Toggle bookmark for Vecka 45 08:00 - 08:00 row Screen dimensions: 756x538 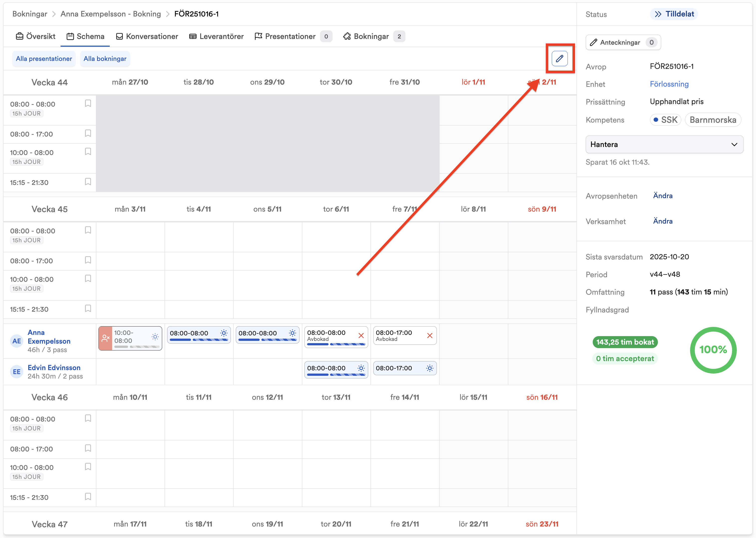click(88, 230)
